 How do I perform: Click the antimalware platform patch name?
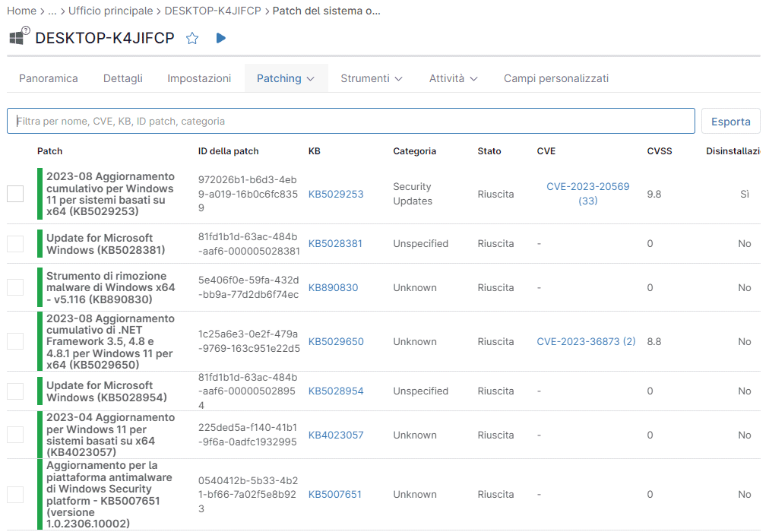109,495
